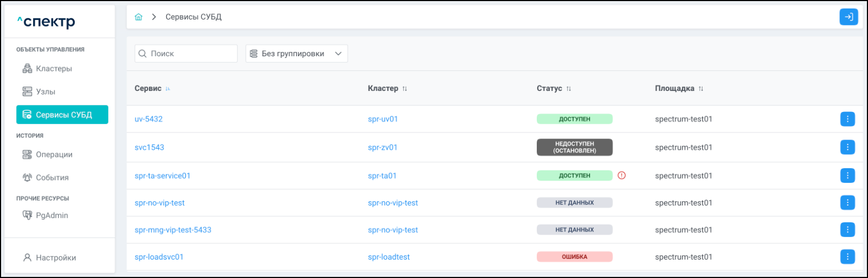
Task: Open three-dot actions menu for svc1543
Action: pyautogui.click(x=847, y=147)
